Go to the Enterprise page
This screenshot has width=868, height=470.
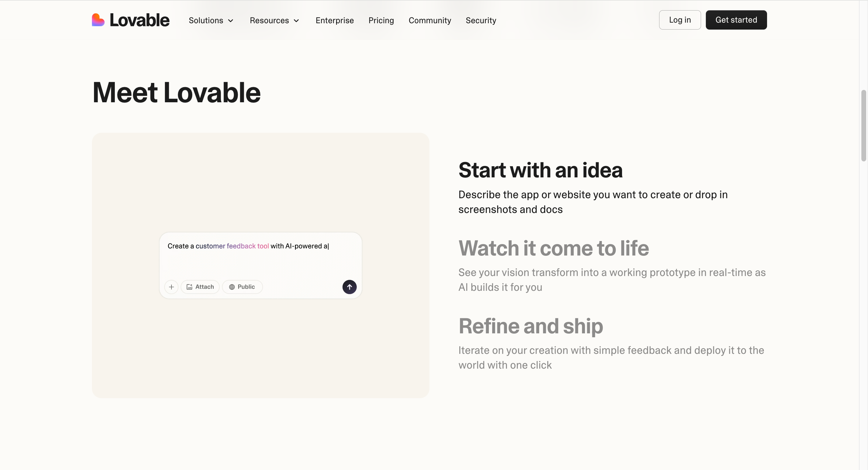coord(335,21)
